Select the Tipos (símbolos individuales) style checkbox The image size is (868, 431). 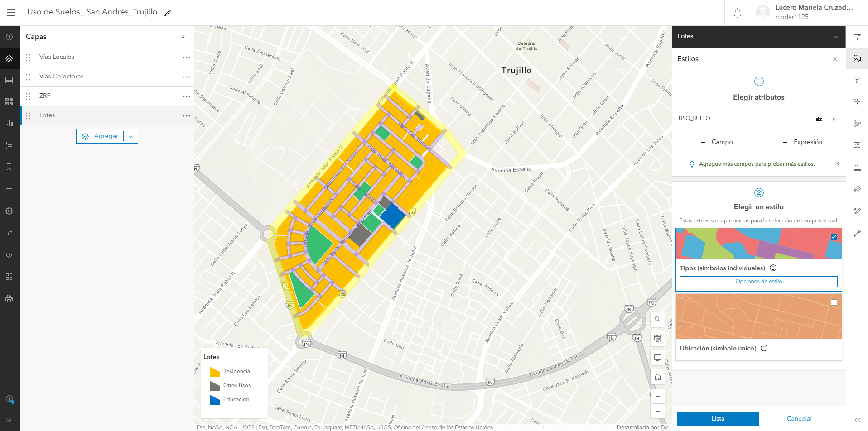(x=834, y=237)
